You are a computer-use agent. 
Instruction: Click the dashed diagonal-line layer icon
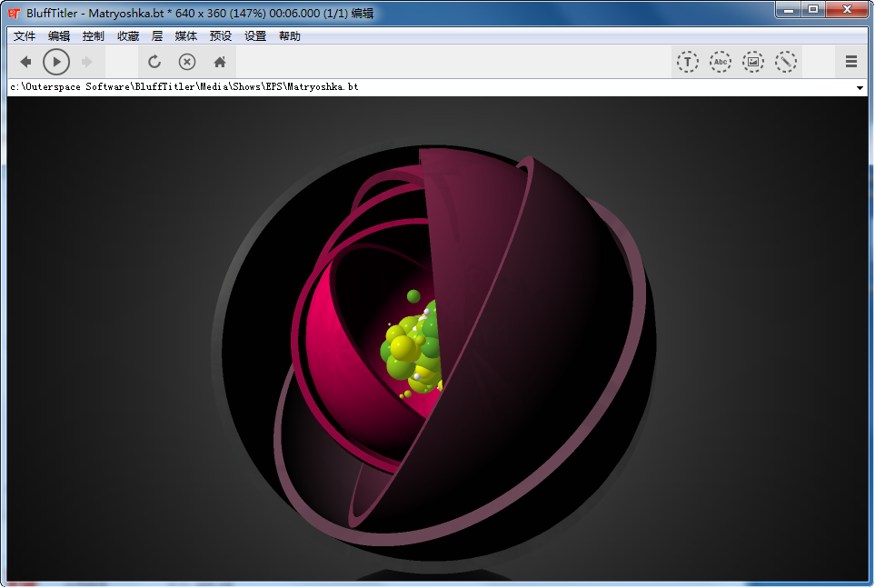coord(786,62)
